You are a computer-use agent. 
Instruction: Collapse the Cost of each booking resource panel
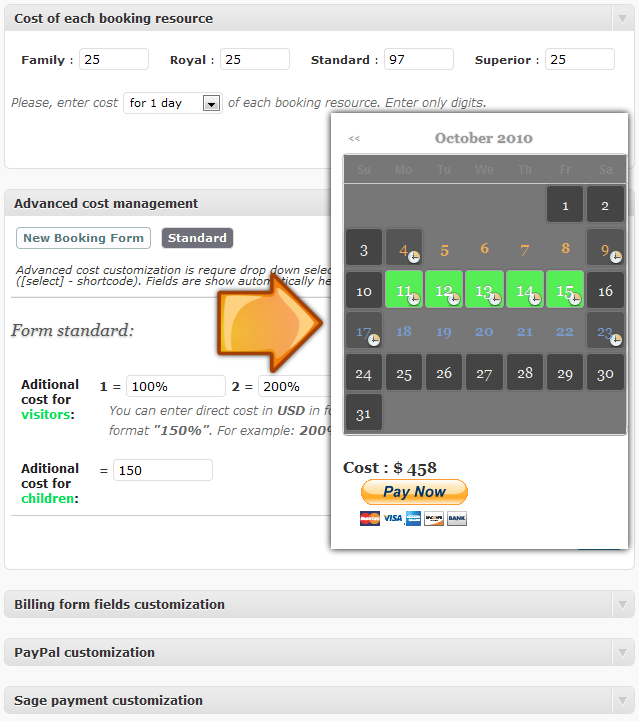point(623,19)
